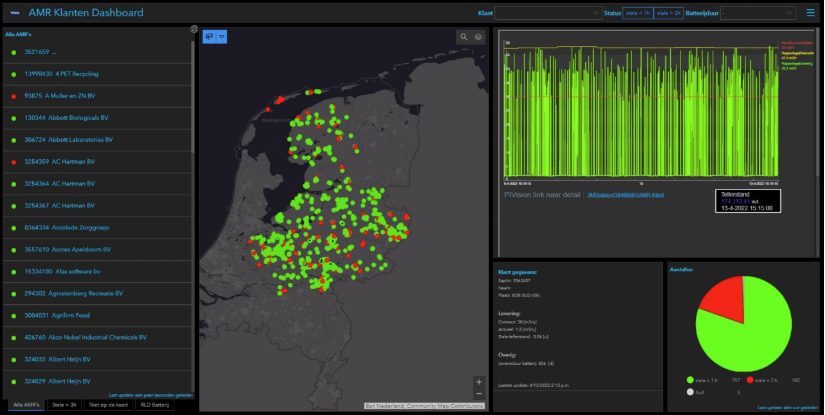Open the Batterijduur dropdown
Screen dimensions: 825x415
[757, 13]
